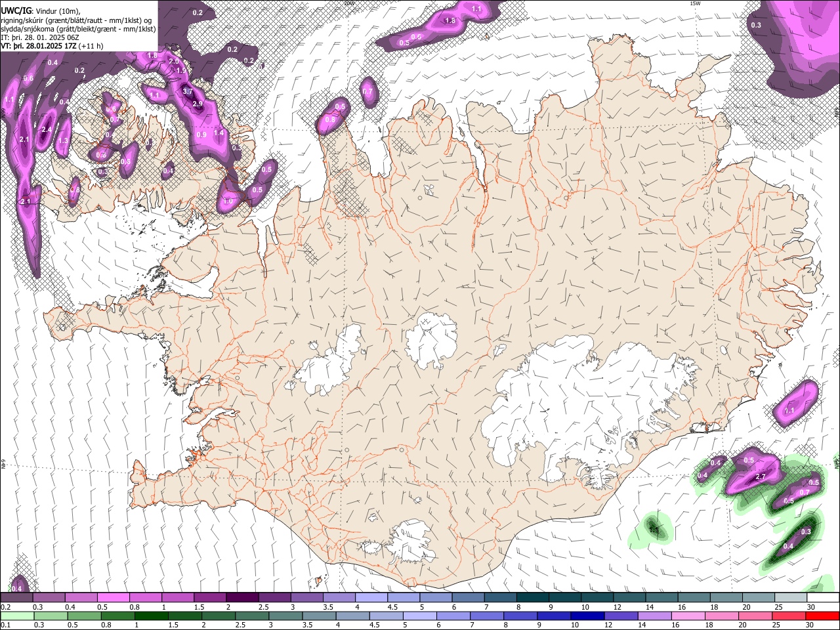Click the 1.4 precipitation value on the map
The width and height of the screenshot is (840, 630).
point(219,133)
